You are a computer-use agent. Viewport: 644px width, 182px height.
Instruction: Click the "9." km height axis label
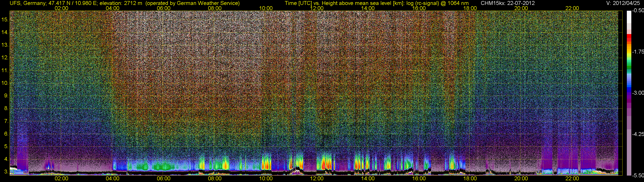coord(6,96)
